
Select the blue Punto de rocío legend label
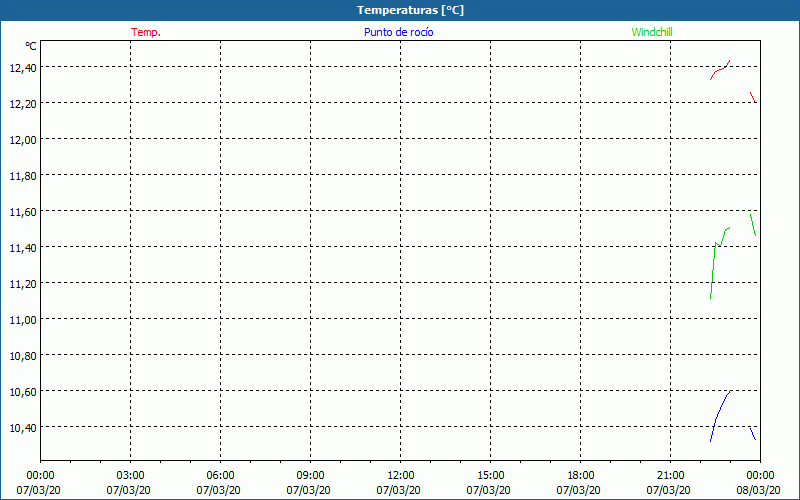[398, 32]
